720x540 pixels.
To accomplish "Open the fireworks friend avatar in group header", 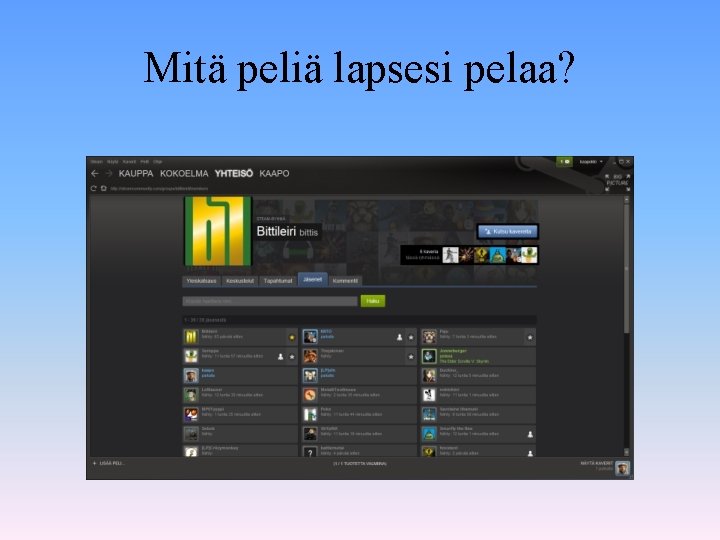I will point(466,255).
